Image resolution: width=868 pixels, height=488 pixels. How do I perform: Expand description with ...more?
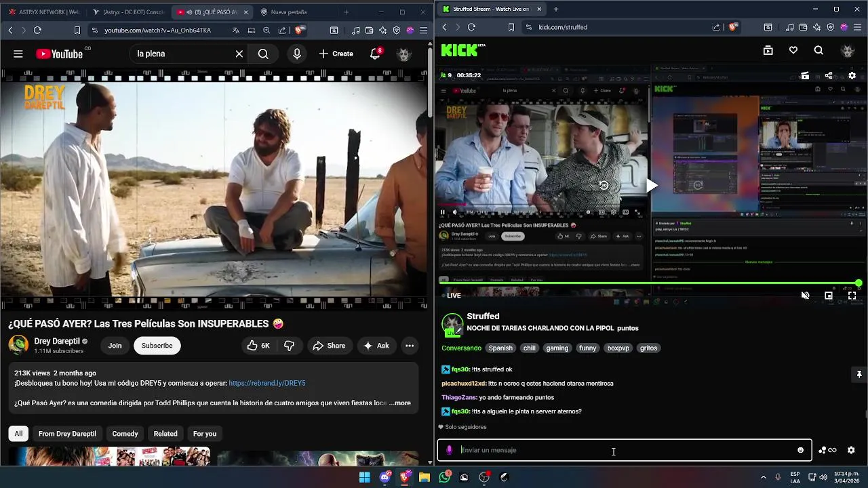pos(400,403)
